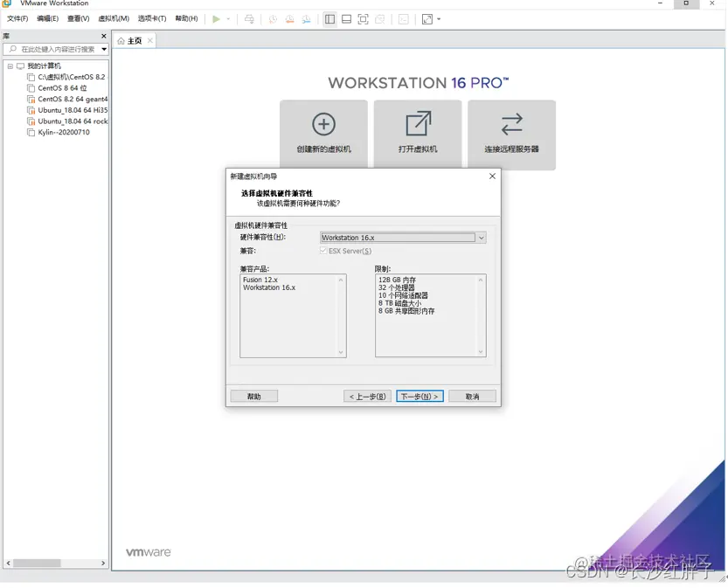Image resolution: width=728 pixels, height=588 pixels.
Task: Click Fusion 12.x in compatible products list
Action: 260,280
